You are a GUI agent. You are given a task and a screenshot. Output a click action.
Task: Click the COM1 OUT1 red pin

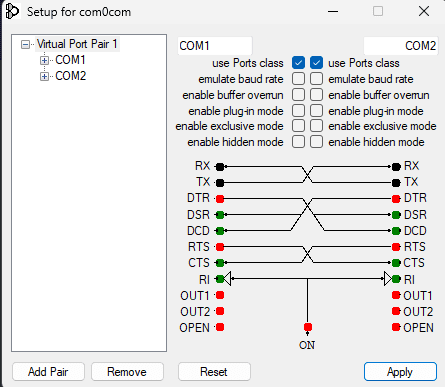pos(220,295)
